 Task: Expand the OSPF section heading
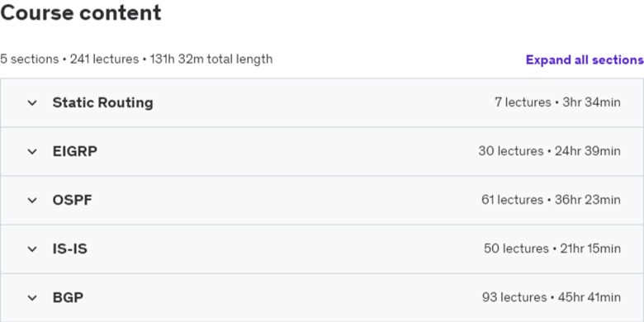click(73, 201)
